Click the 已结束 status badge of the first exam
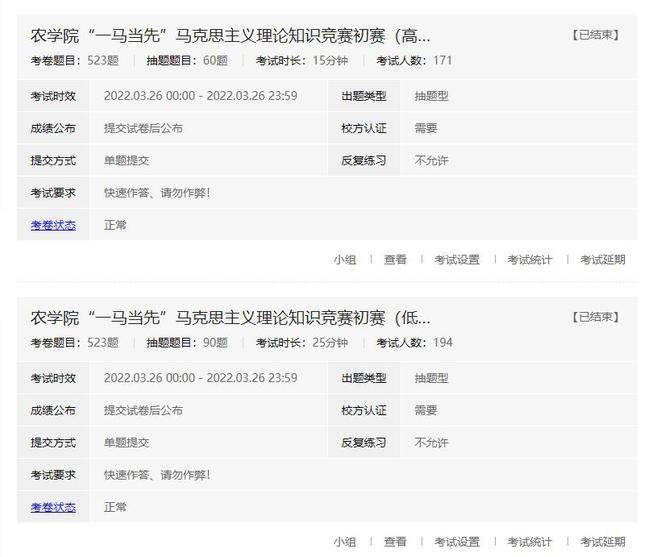 click(x=596, y=35)
